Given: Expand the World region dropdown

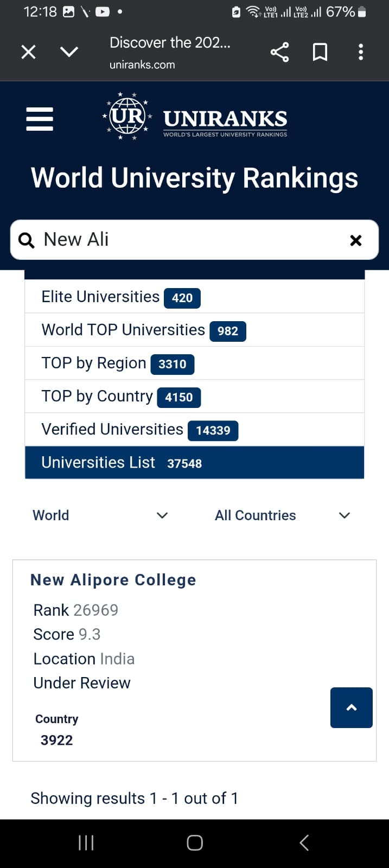Looking at the screenshot, I should point(100,515).
